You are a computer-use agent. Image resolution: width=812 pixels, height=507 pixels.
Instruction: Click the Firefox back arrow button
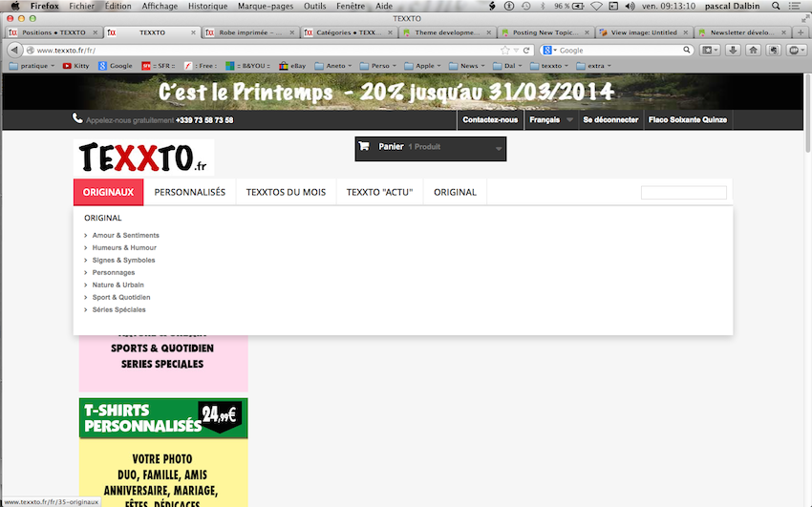click(14, 51)
